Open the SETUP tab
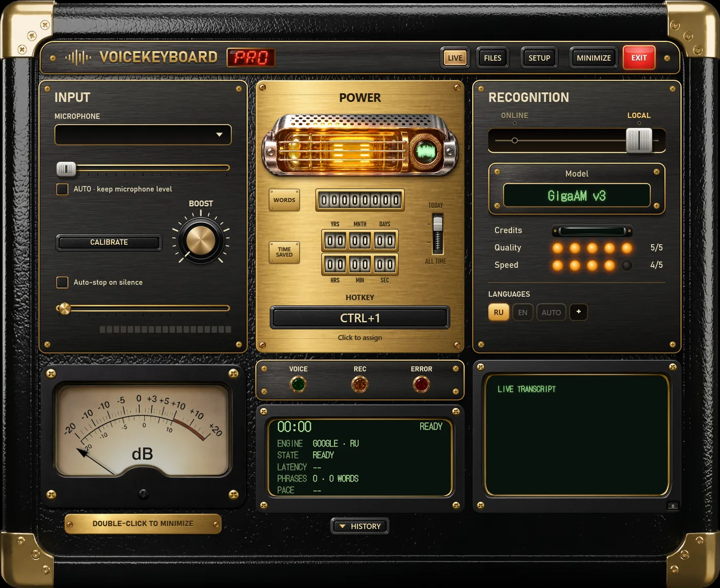 (x=539, y=58)
